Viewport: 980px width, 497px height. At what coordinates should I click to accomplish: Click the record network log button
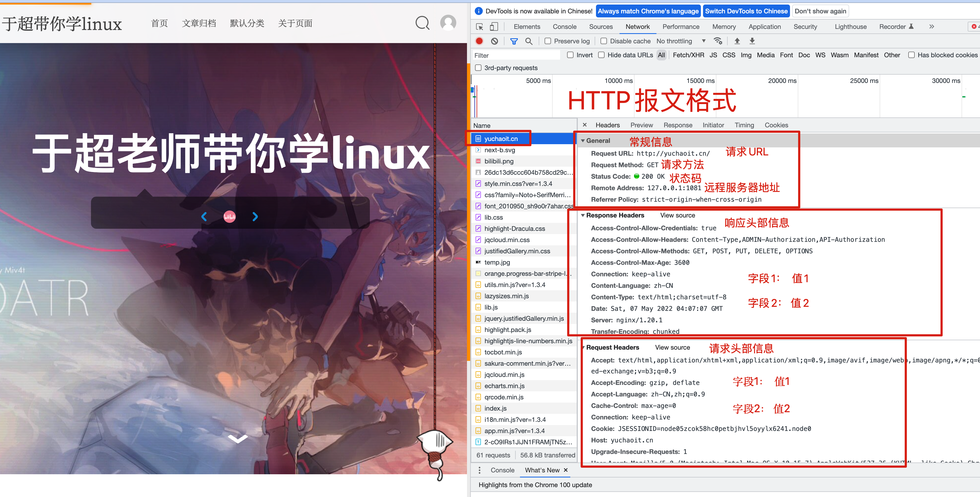[479, 41]
